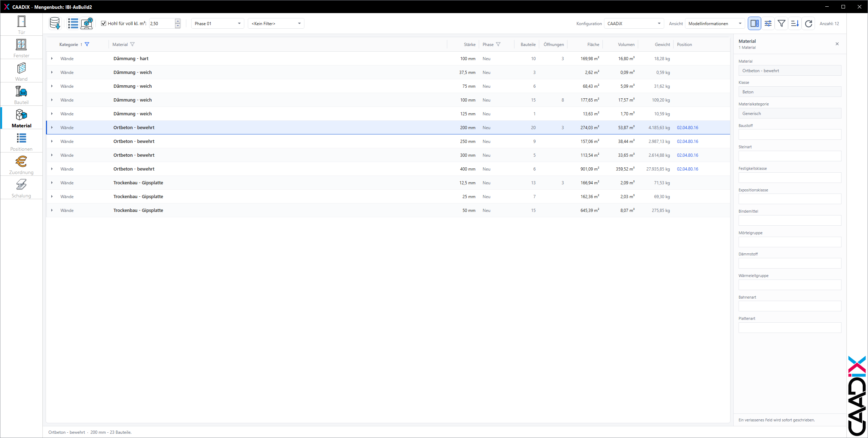This screenshot has height=438, width=868.
Task: Sort by the Gewicht column header
Action: tap(662, 44)
